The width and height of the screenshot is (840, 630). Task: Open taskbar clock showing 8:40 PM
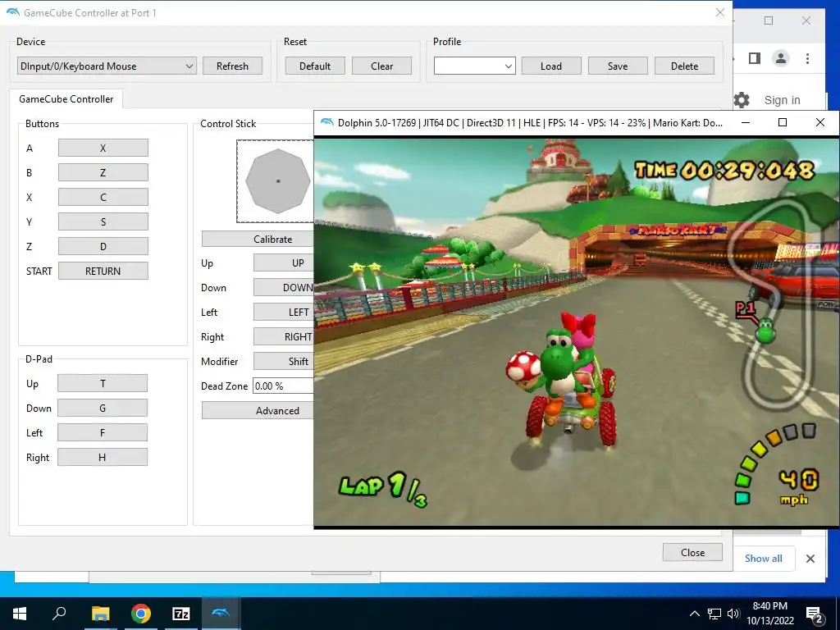click(x=769, y=614)
